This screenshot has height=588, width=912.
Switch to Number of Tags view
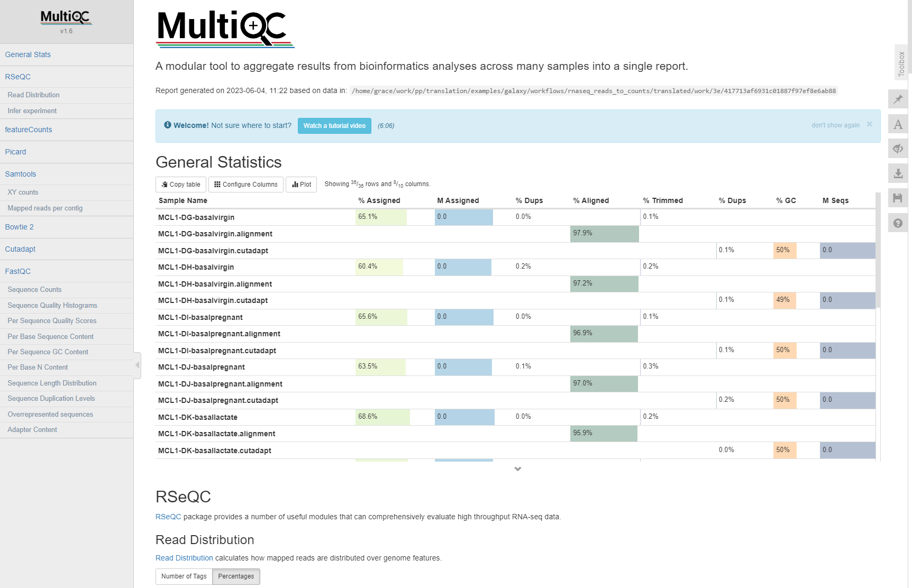(184, 576)
